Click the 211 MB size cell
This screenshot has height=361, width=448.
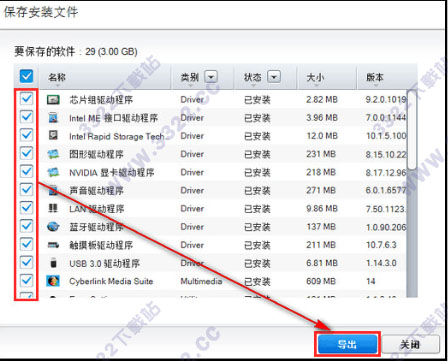321,245
